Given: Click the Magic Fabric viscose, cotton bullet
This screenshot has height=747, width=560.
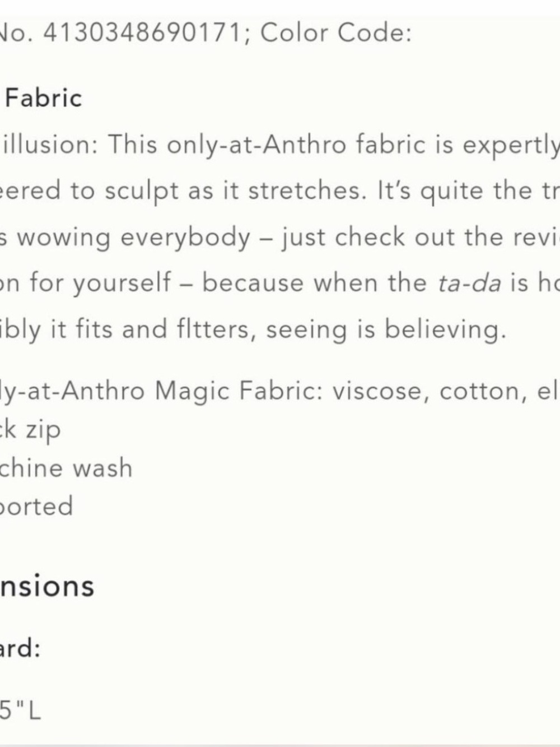Looking at the screenshot, I should 280,391.
